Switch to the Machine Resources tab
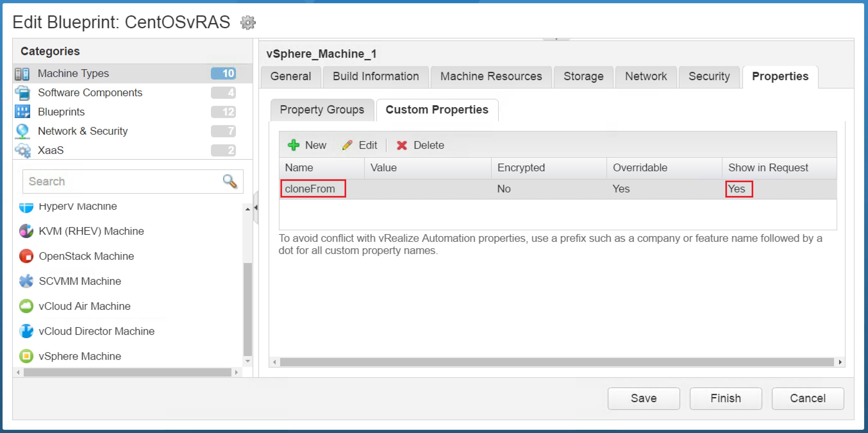Screen dimensions: 868x433 (x=491, y=76)
